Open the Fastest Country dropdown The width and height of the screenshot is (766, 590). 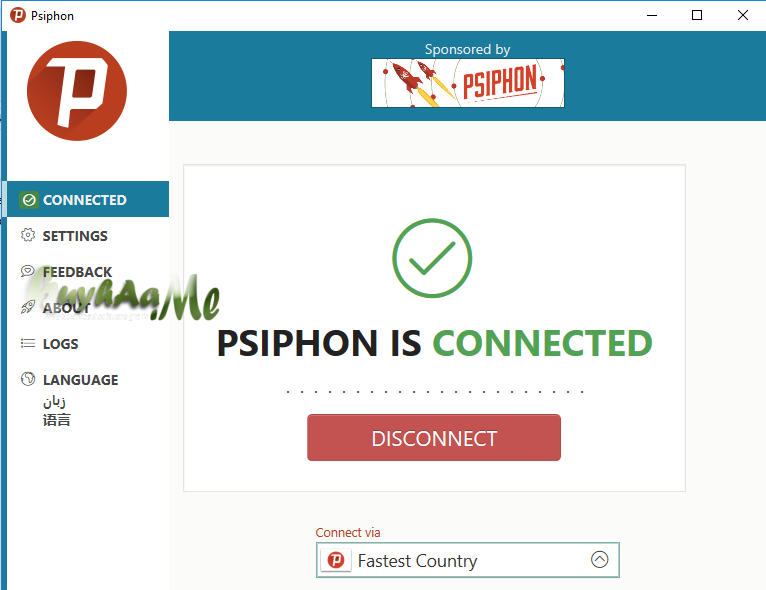468,560
